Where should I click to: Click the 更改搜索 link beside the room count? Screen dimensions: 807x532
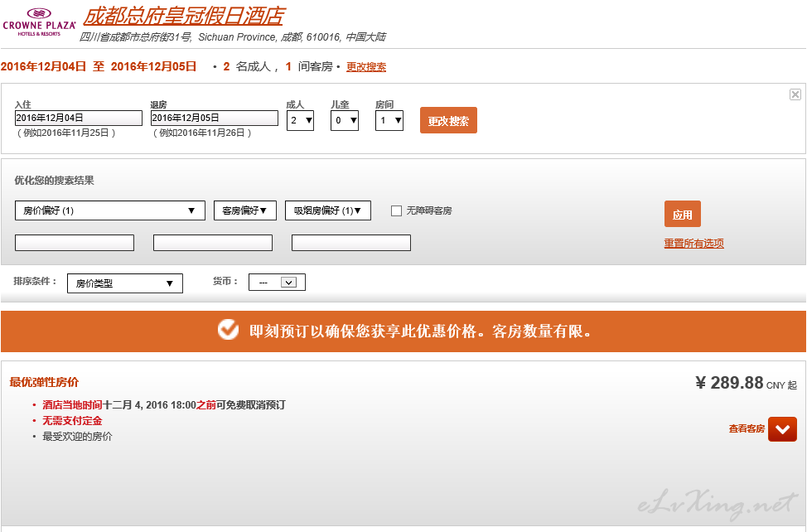click(x=366, y=67)
